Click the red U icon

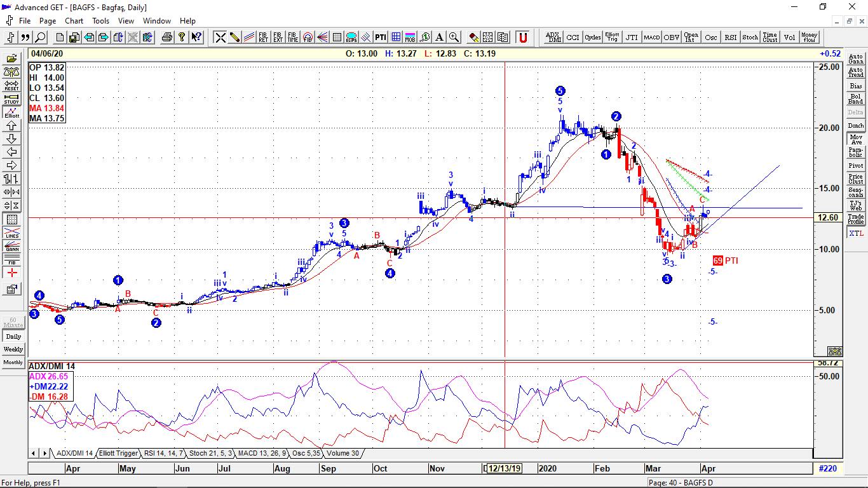(523, 37)
